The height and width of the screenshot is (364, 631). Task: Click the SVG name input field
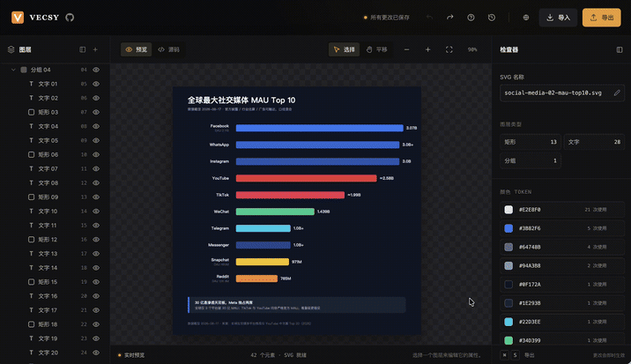562,93
